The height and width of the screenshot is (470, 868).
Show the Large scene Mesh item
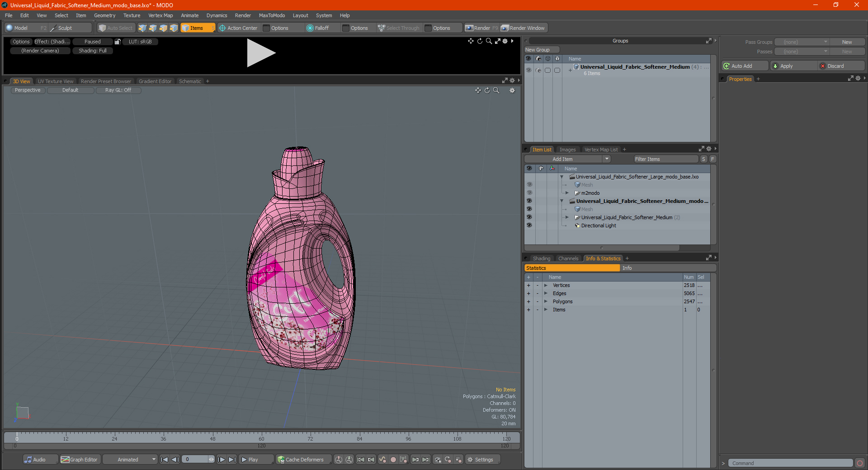(x=529, y=184)
